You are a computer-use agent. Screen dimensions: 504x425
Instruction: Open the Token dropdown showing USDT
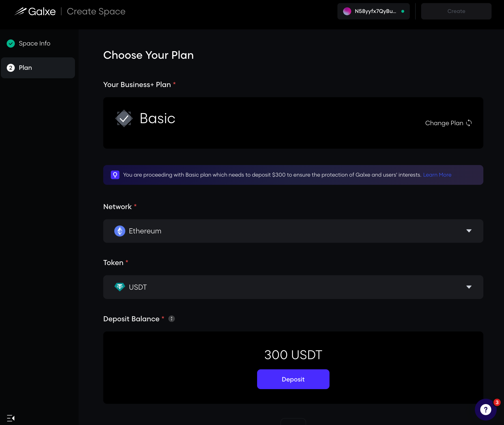293,287
